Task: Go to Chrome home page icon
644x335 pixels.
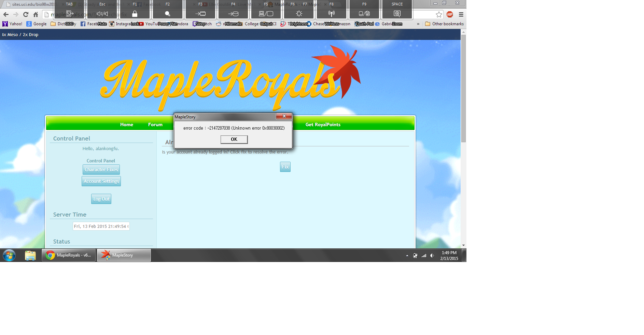Action: click(36, 14)
